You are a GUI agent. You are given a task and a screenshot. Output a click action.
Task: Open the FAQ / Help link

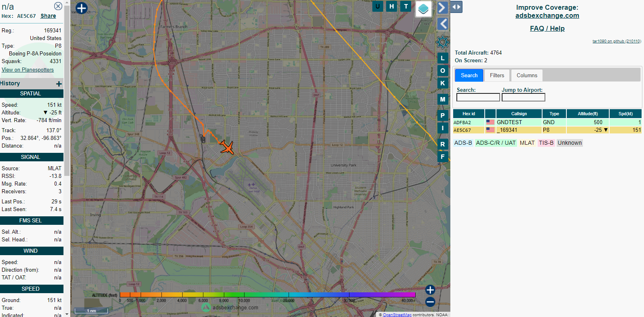(x=547, y=28)
